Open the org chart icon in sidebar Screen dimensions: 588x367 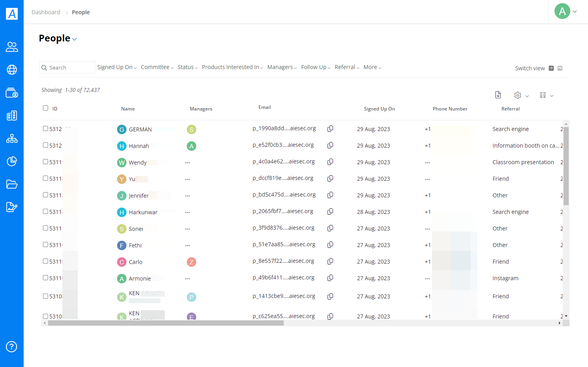click(12, 139)
